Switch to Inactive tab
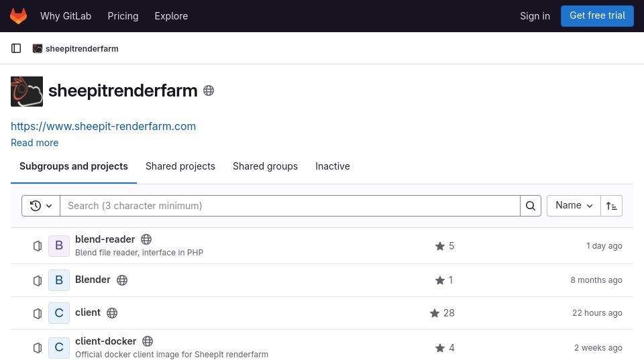This screenshot has height=362, width=644. point(333,166)
